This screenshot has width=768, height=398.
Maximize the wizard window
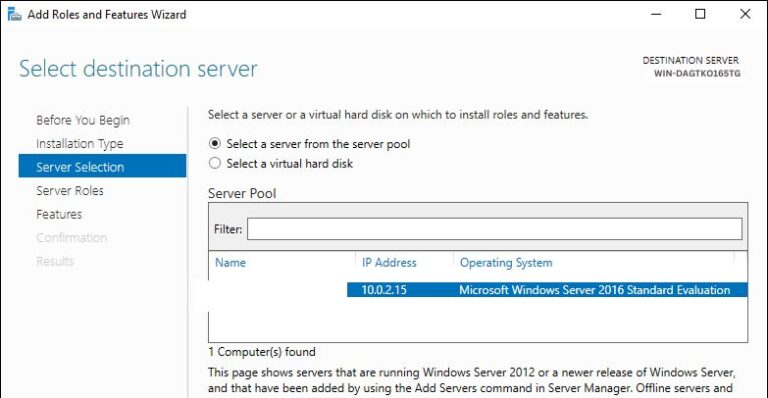pyautogui.click(x=700, y=14)
